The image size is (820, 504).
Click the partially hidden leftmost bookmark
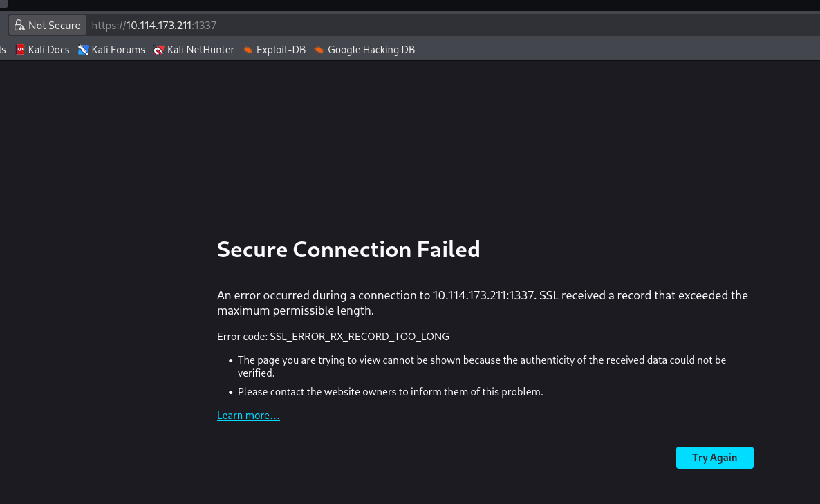[3, 50]
